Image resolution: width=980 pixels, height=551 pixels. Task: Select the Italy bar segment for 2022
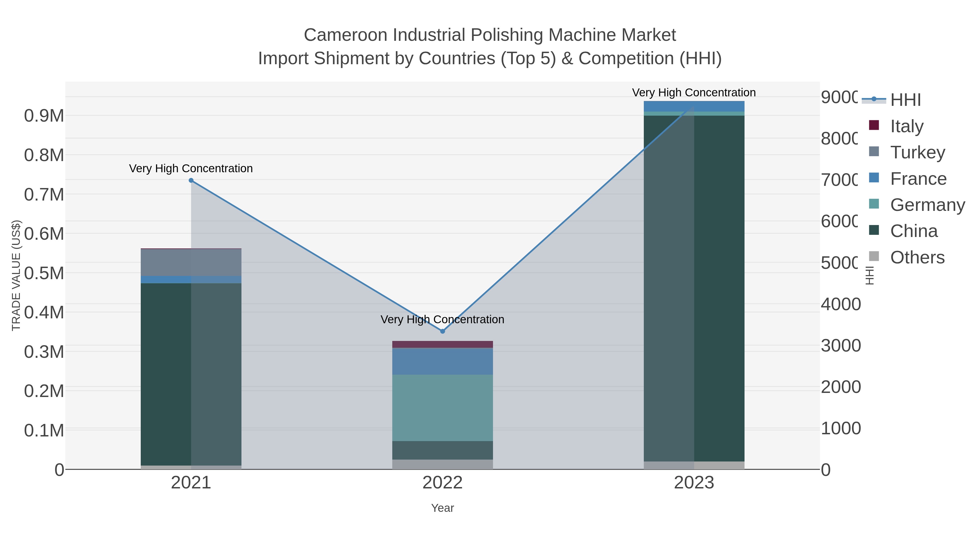(x=442, y=344)
